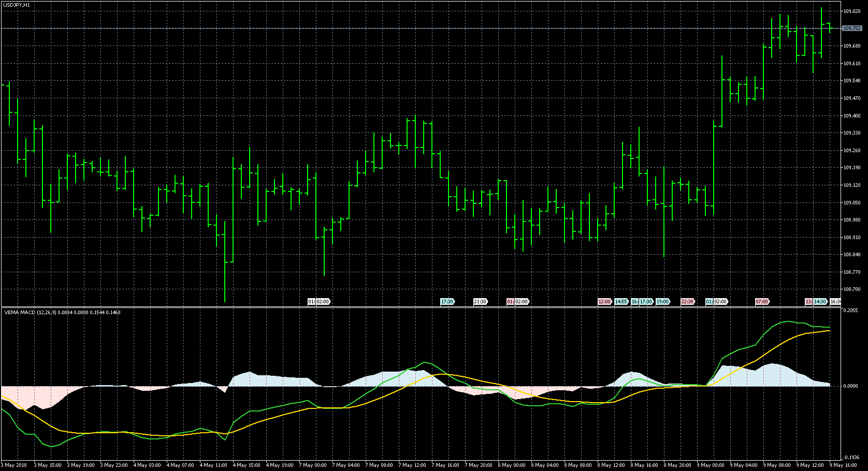The height and width of the screenshot is (471, 868).
Task: Select the VEMA MACD (12,26,9) indicator label
Action: coord(62,313)
